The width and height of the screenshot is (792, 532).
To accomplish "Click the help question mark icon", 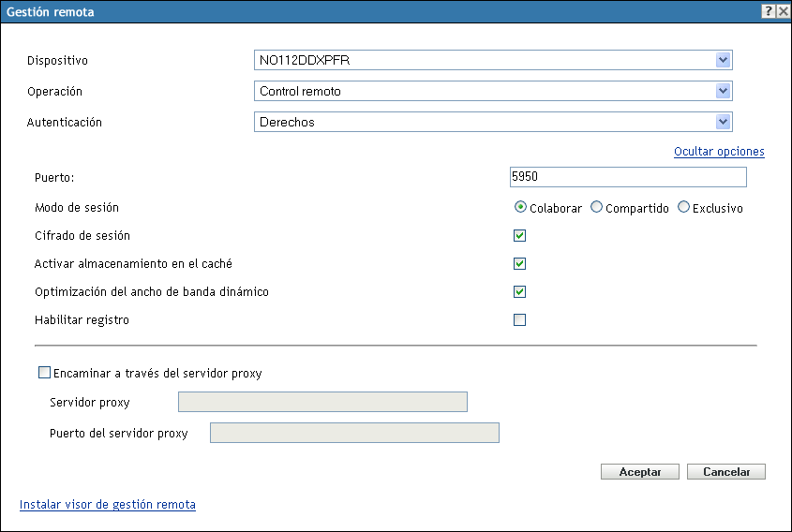I will [769, 11].
